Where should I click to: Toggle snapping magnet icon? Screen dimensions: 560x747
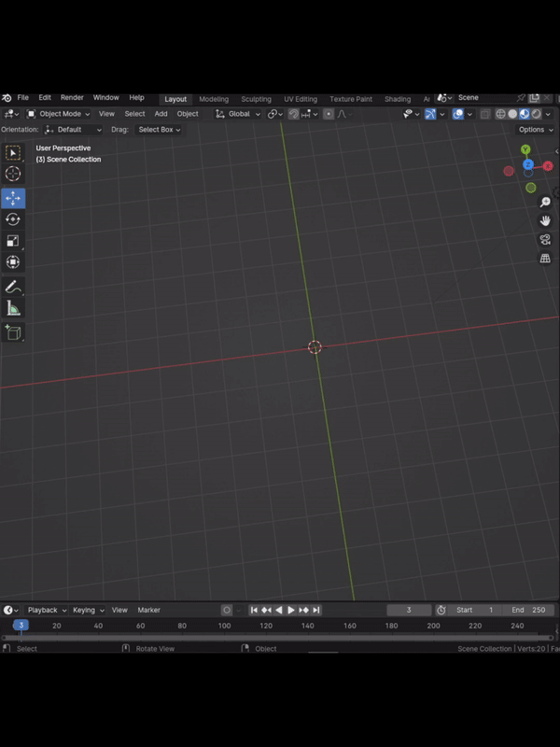point(293,114)
